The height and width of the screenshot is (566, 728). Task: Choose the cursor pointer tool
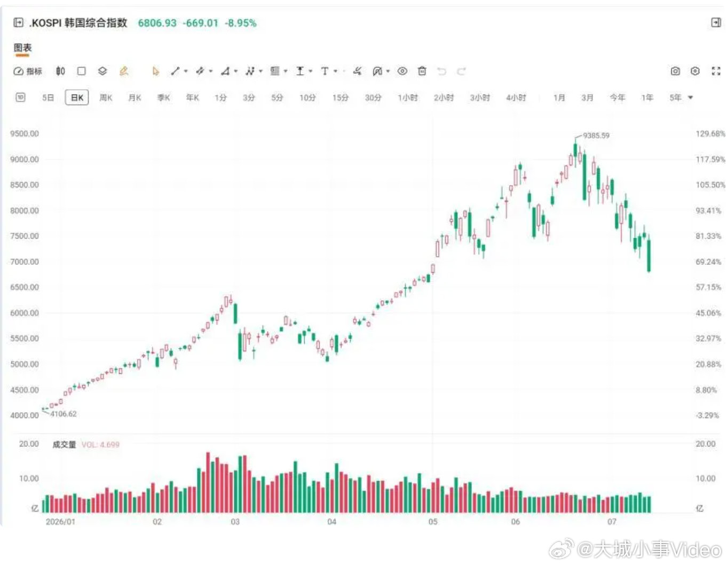(155, 71)
